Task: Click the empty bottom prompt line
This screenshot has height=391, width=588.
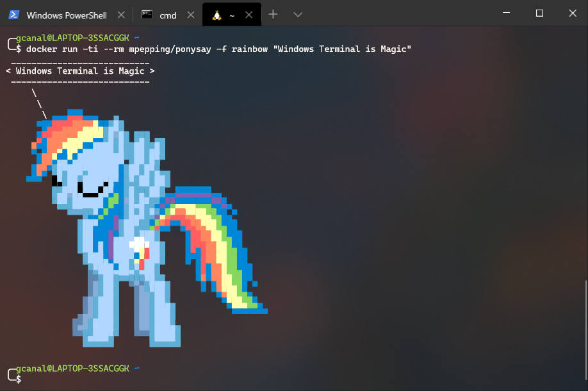Action: (192, 379)
